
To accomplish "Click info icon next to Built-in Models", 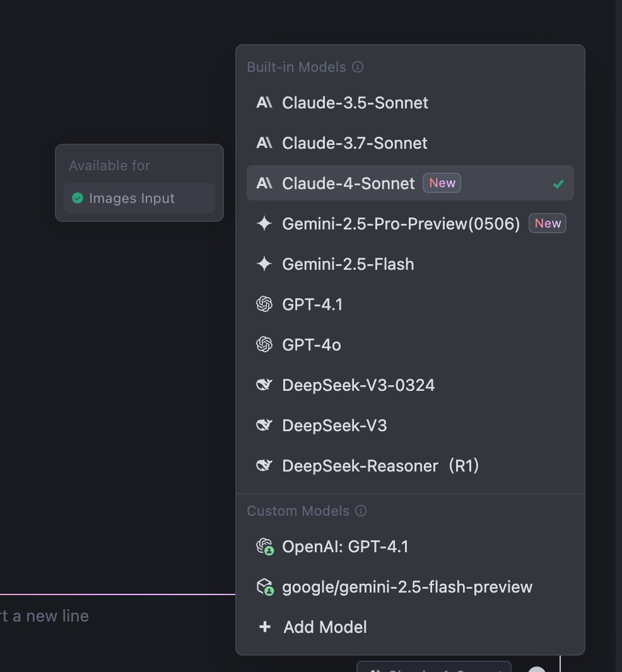I will click(358, 67).
